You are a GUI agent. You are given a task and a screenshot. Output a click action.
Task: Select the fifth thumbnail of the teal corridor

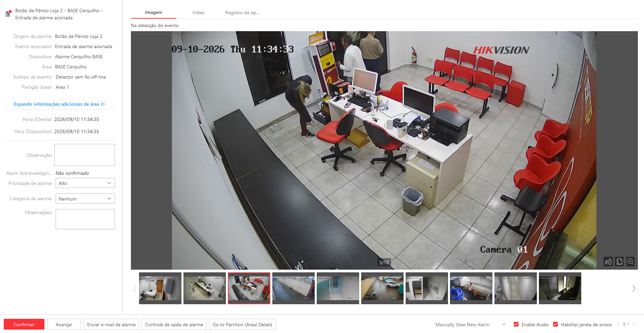point(338,288)
